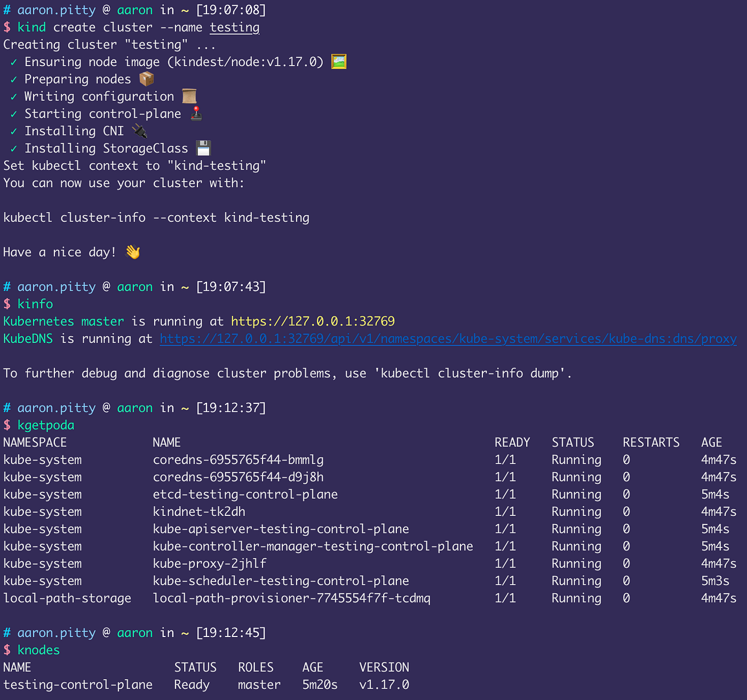Click the 1/1 ready value for kube-proxy-2jhlf
The width and height of the screenshot is (747, 700).
[x=505, y=563]
